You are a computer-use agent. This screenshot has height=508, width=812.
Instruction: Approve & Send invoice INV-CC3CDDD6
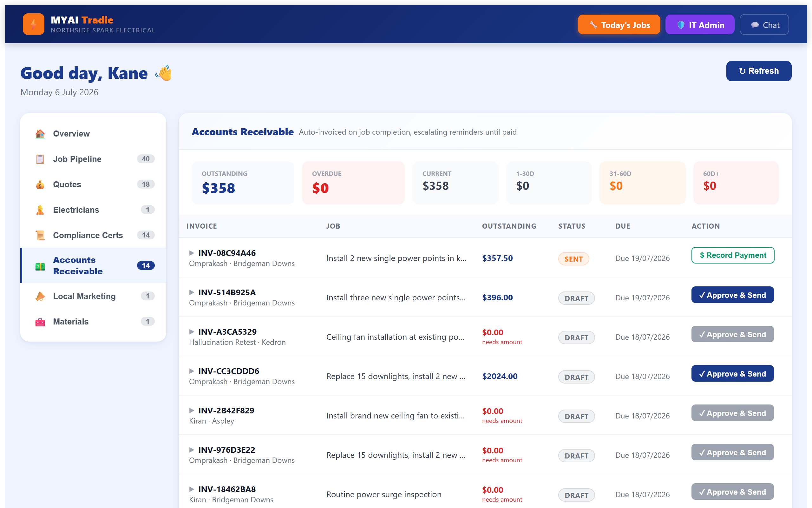[x=732, y=373]
